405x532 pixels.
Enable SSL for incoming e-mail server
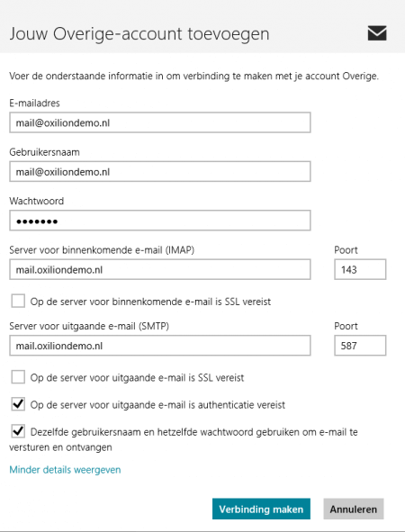click(18, 301)
